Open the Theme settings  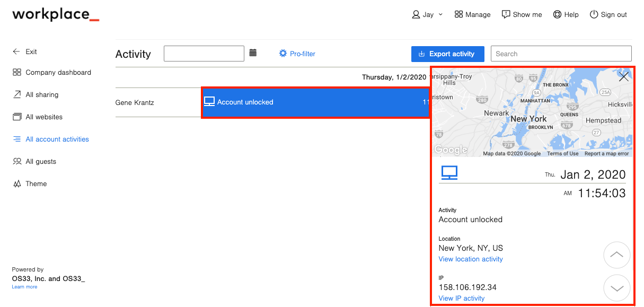pos(36,184)
